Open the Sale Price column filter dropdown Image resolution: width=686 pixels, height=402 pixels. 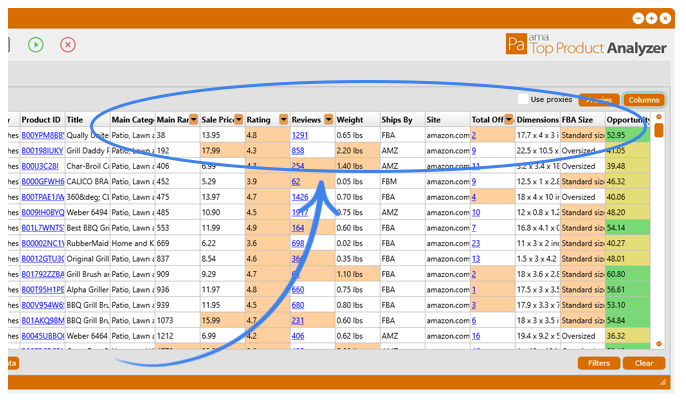[x=239, y=119]
